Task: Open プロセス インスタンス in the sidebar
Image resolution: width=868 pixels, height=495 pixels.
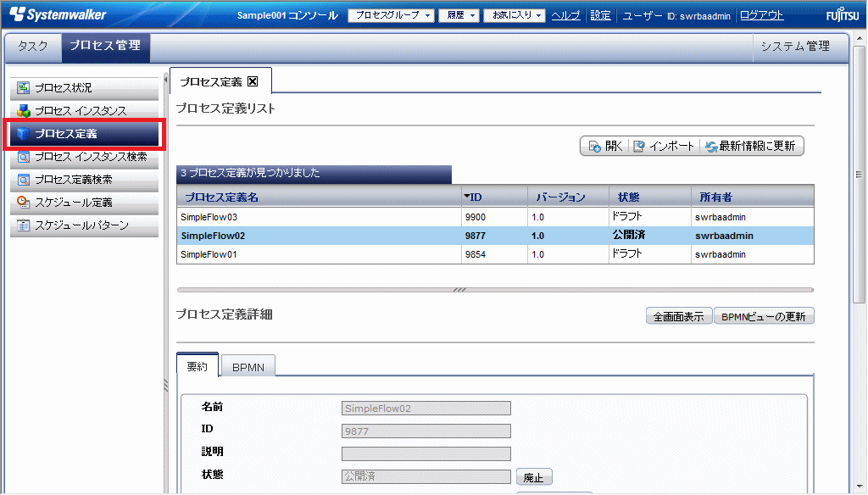Action: [84, 111]
